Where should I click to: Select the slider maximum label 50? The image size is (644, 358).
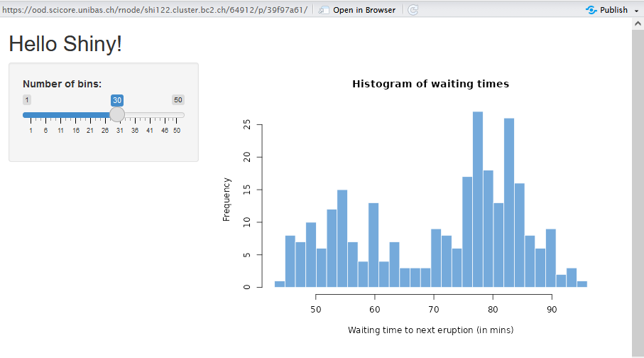[x=178, y=100]
